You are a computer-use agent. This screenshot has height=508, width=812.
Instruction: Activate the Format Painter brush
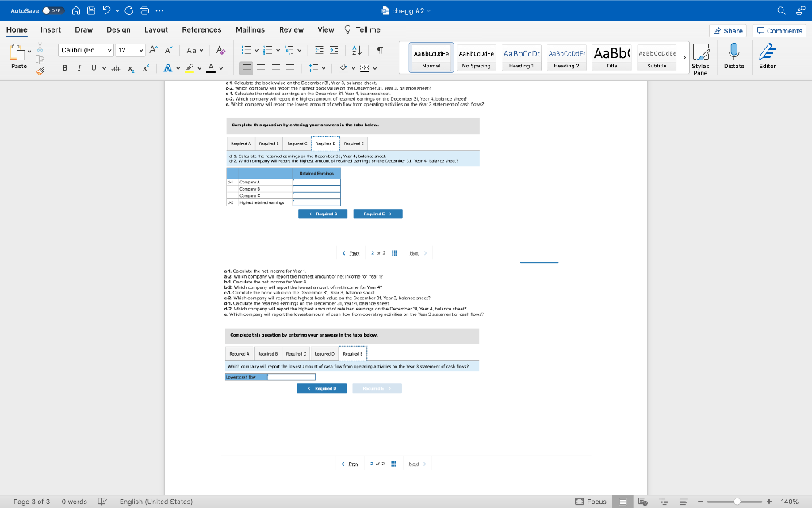(40, 71)
